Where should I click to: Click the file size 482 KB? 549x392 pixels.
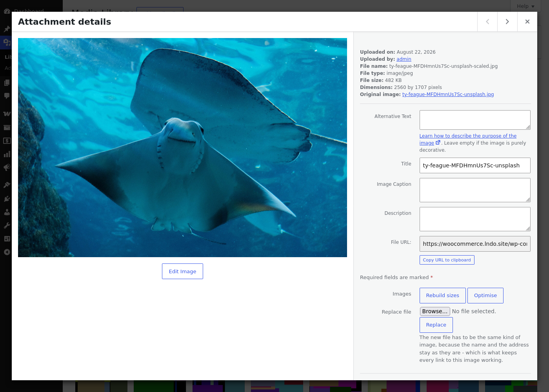393,80
